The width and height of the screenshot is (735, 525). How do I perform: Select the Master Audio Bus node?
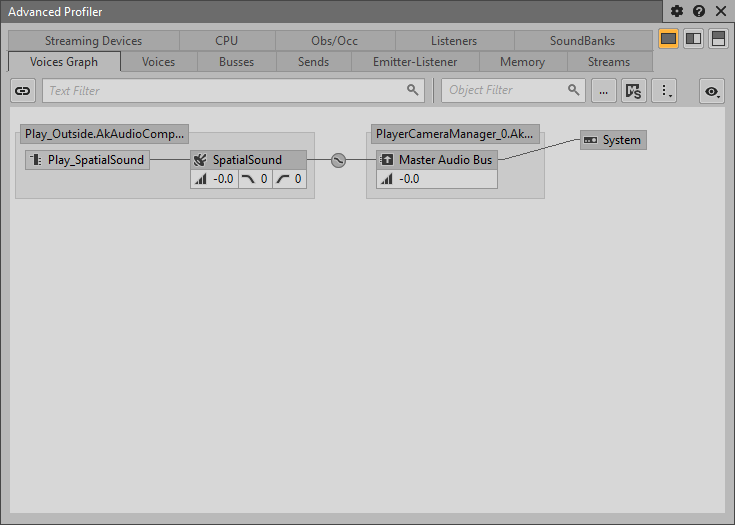pos(437,160)
